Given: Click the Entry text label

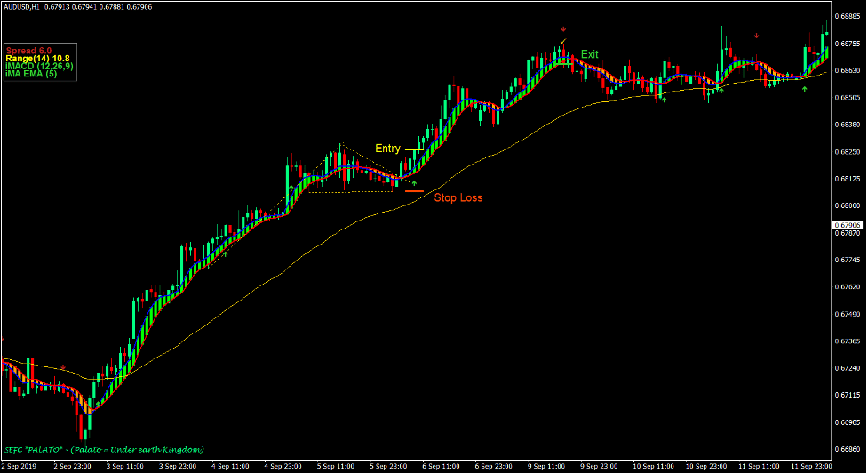Looking at the screenshot, I should point(387,149).
